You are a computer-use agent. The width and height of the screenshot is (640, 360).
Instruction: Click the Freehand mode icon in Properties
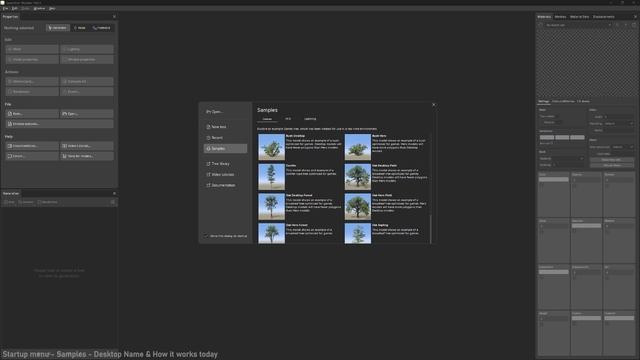[x=95, y=28]
